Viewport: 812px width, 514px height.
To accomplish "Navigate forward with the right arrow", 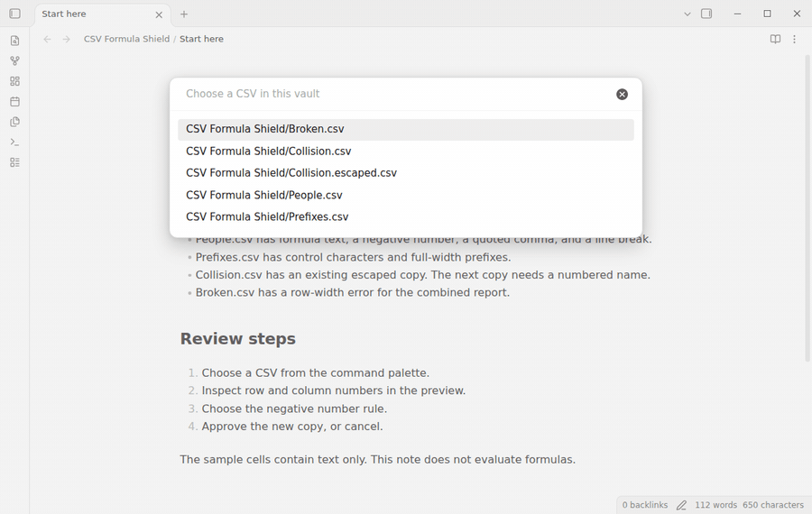I will [66, 39].
